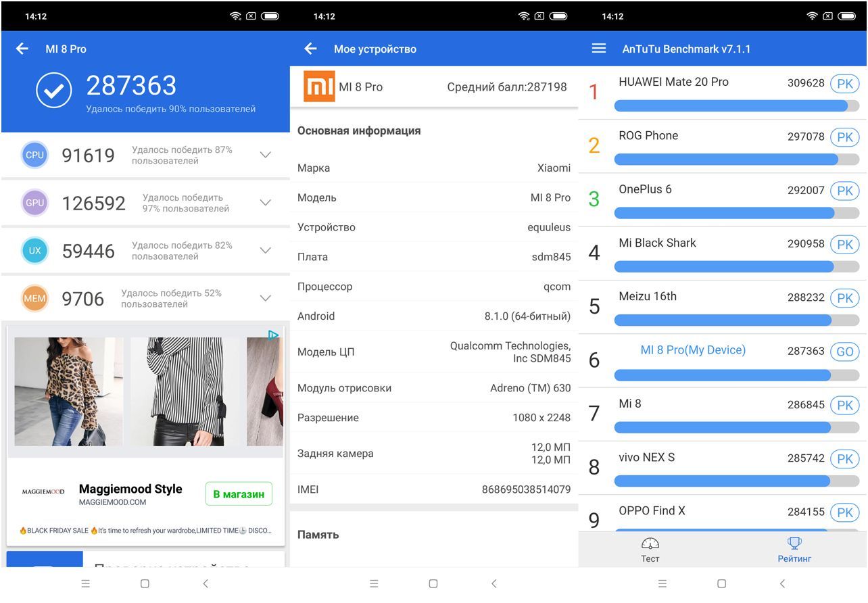Viewport: 868px width, 603px height.
Task: Tap the orange Xiaomi MI logo
Action: coord(319,87)
